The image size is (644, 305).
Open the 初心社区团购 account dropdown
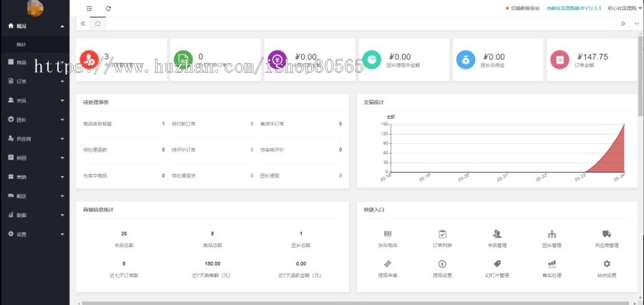[x=625, y=8]
